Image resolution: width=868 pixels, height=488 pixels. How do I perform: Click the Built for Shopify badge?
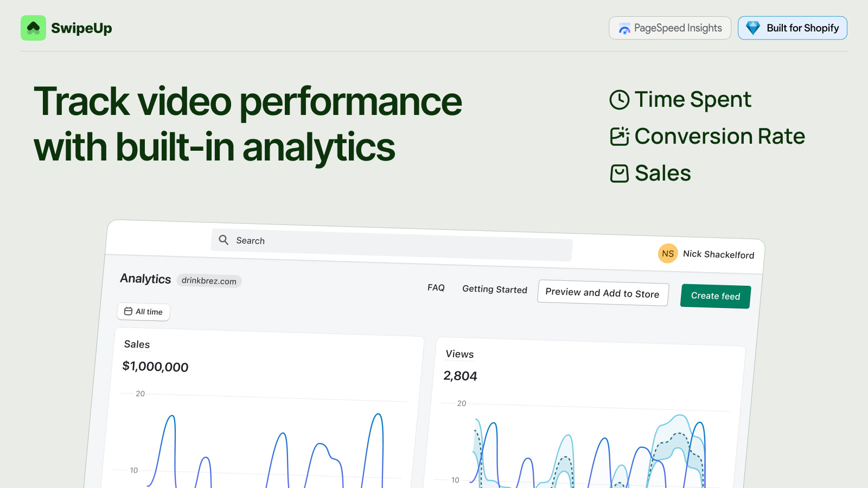pyautogui.click(x=793, y=28)
